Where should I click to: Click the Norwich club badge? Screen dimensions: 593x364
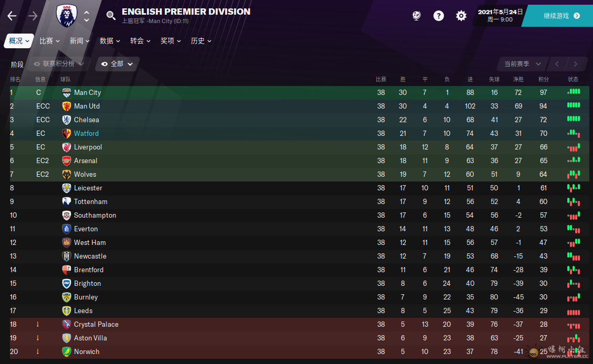(x=67, y=351)
